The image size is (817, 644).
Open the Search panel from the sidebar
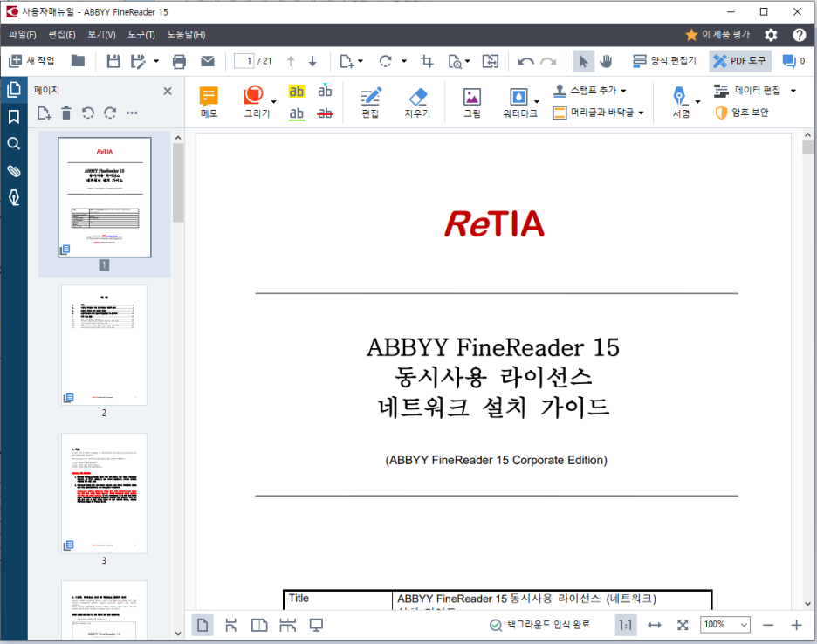click(14, 144)
